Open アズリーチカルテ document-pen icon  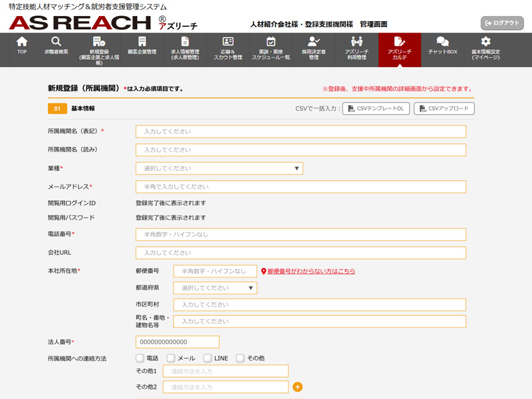tap(400, 41)
